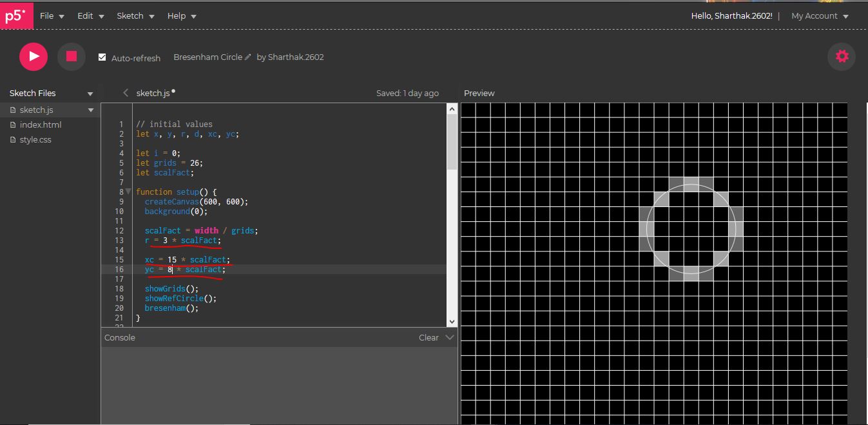Open the Sketch menu
The image size is (868, 425).
(131, 15)
